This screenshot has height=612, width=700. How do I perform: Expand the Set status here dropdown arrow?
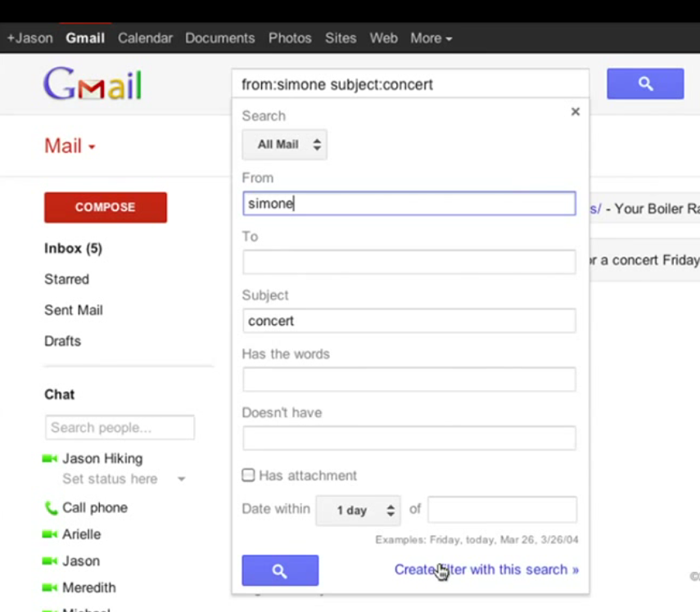[x=181, y=479]
